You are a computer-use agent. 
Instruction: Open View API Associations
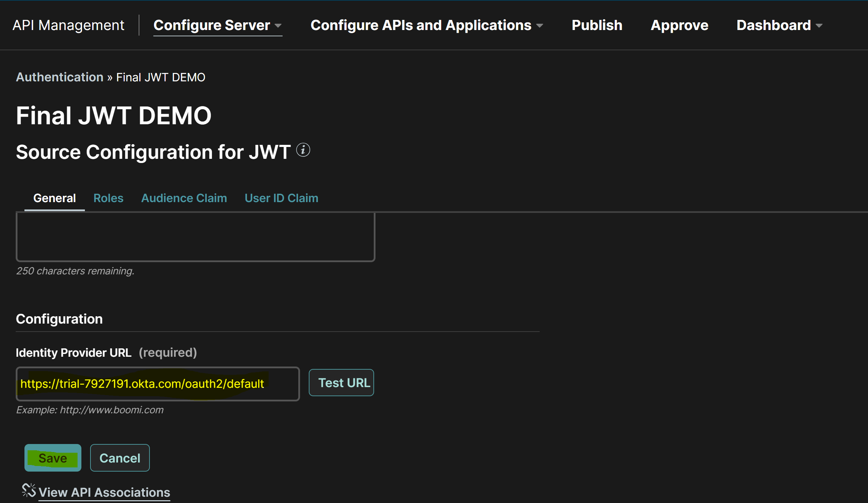(104, 492)
